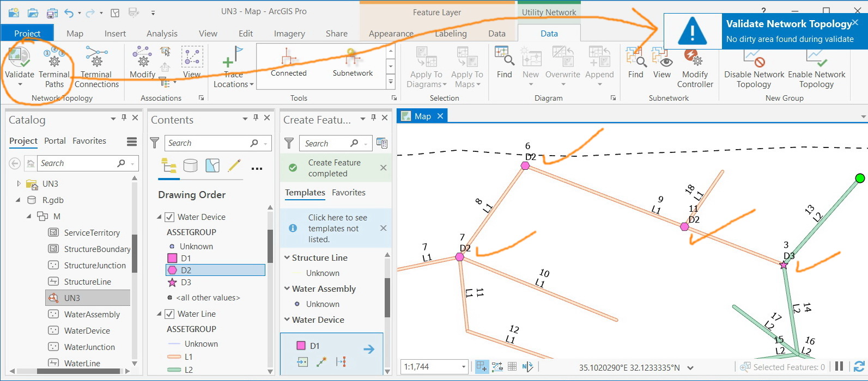
Task: Toggle grid button in status bar
Action: [x=512, y=367]
